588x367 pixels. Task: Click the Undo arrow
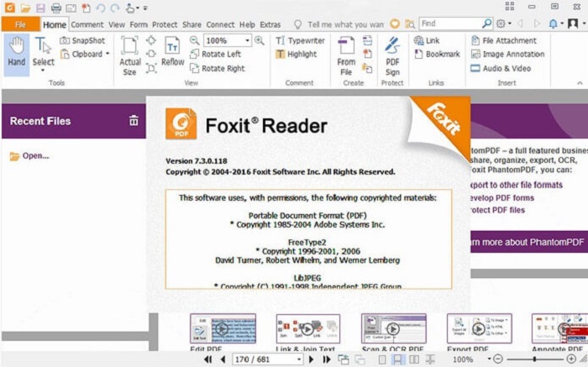coord(101,8)
